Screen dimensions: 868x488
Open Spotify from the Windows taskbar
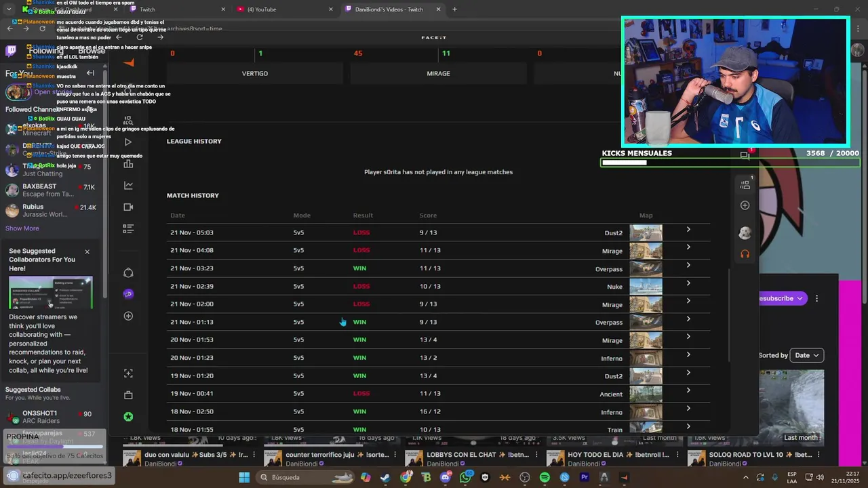545,477
